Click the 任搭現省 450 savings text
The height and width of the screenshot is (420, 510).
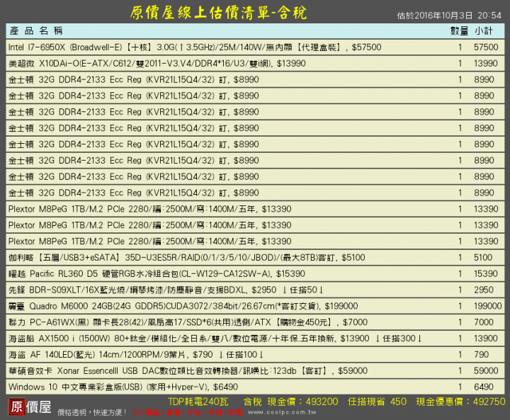click(x=377, y=402)
